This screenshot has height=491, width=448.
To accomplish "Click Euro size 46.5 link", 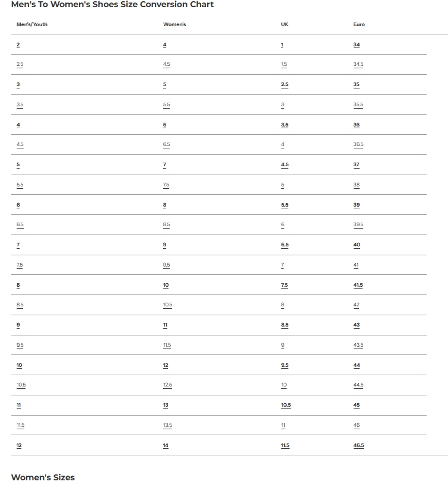I will click(x=358, y=445).
